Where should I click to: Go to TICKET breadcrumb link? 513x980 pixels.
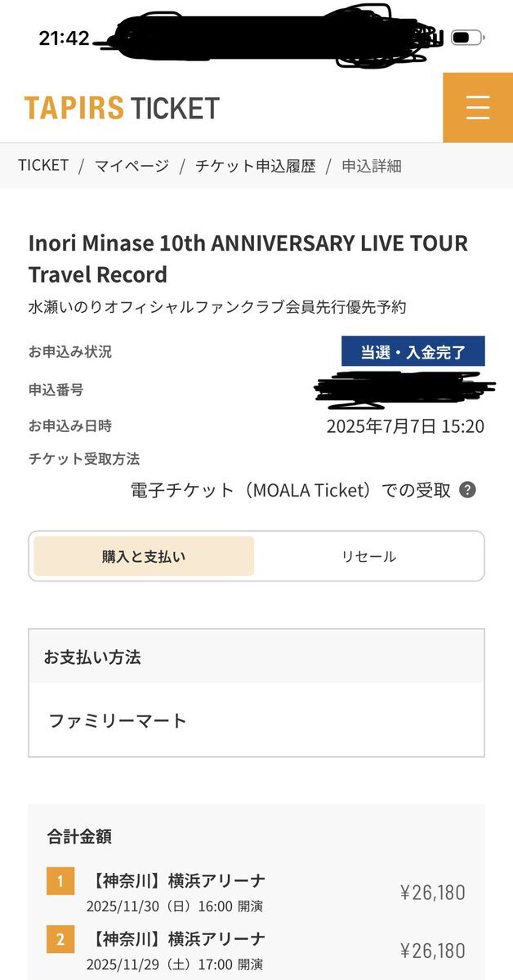[x=43, y=166]
